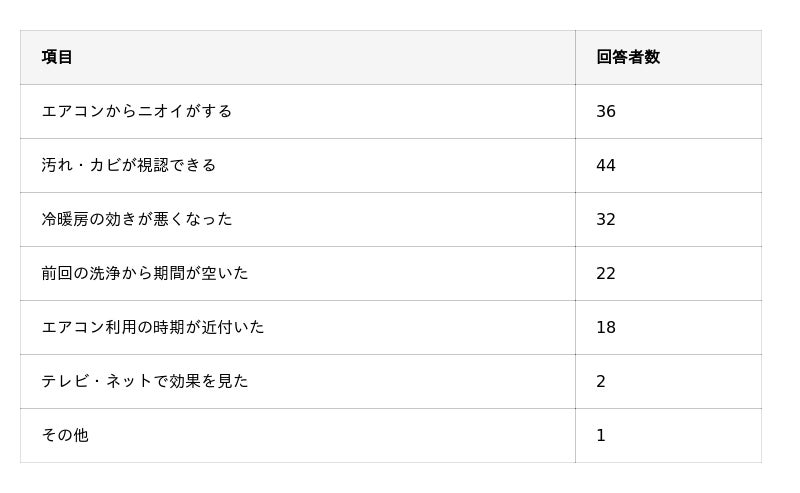Select the その他 cell
800x493 pixels.
65,435
